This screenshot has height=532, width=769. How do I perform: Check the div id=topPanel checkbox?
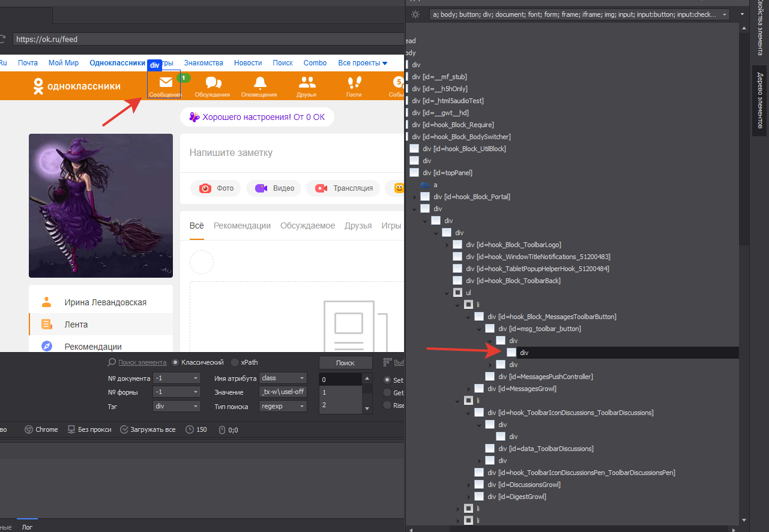414,173
